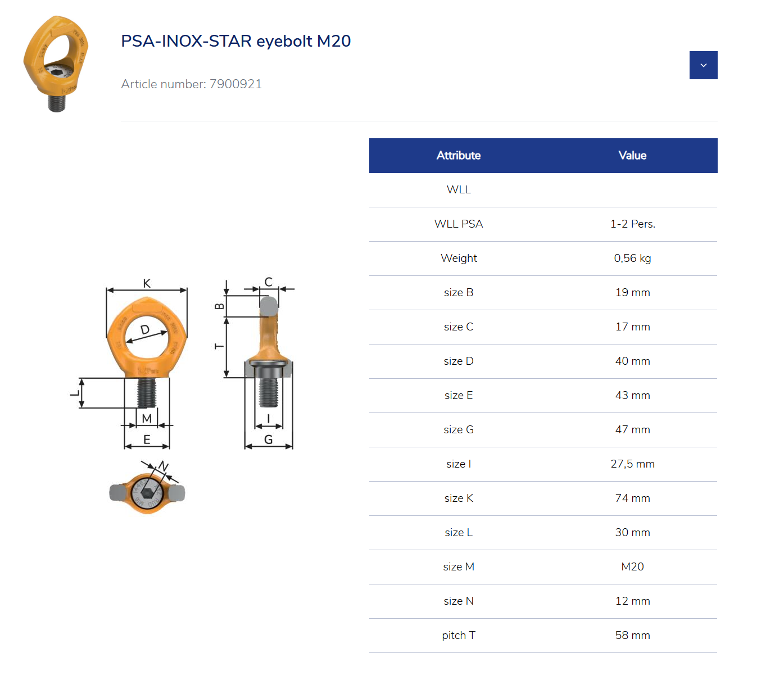Select the size N attribute label
784x680 pixels.
[x=459, y=601]
